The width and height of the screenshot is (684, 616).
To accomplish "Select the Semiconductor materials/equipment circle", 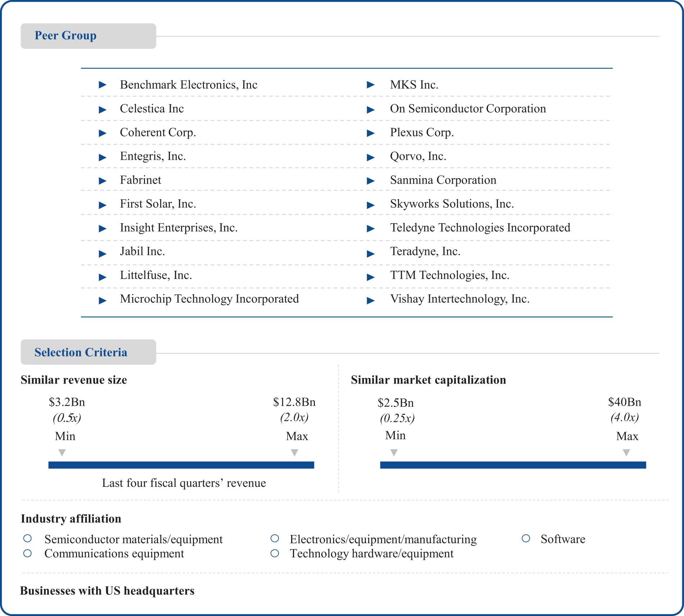I will click(27, 538).
